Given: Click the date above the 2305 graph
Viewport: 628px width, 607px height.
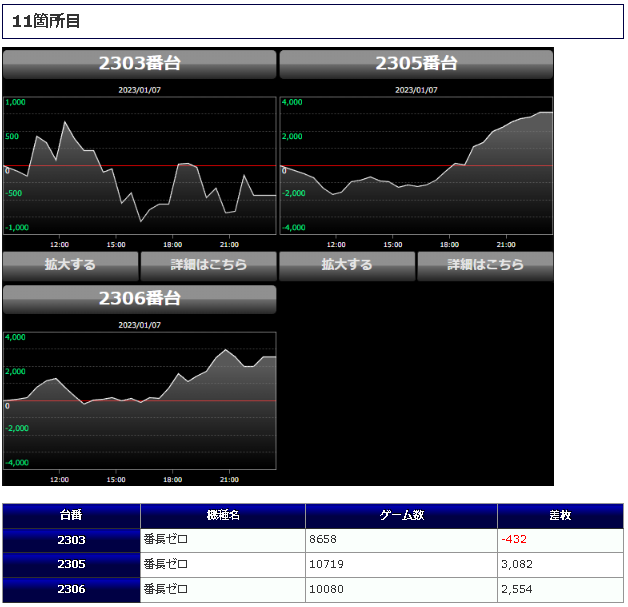Looking at the screenshot, I should (x=416, y=90).
